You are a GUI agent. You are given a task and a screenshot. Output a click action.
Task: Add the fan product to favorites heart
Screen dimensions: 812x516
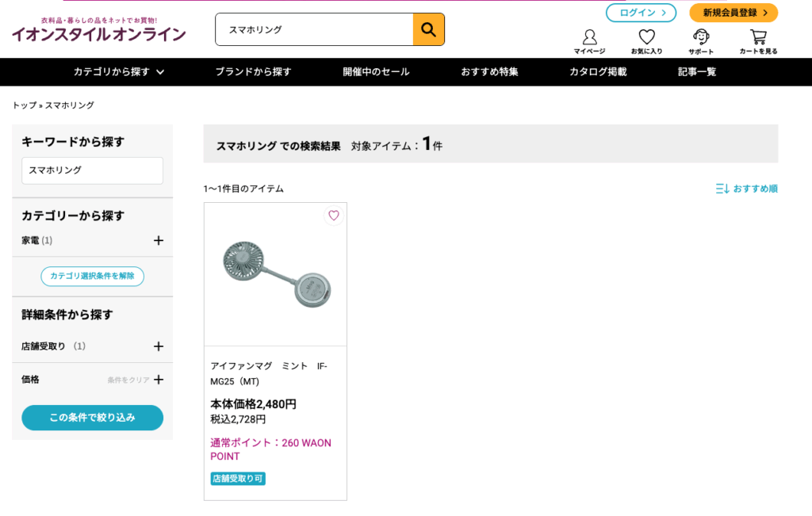(334, 216)
